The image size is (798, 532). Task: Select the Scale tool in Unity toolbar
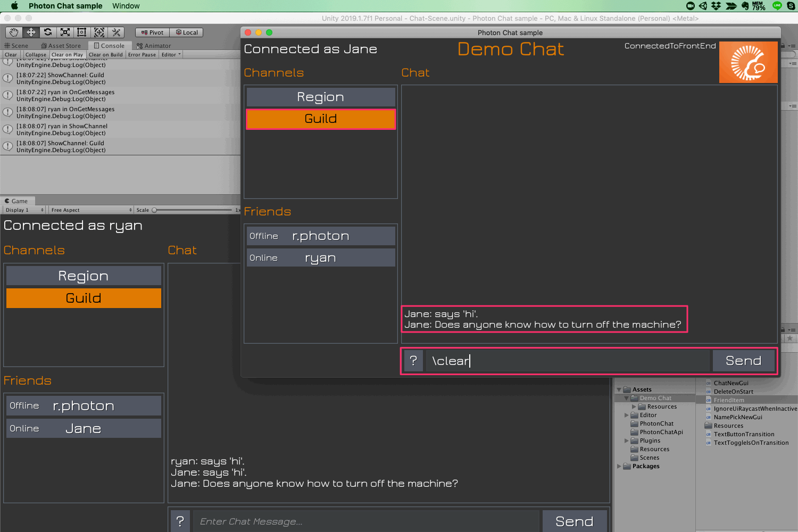tap(65, 32)
